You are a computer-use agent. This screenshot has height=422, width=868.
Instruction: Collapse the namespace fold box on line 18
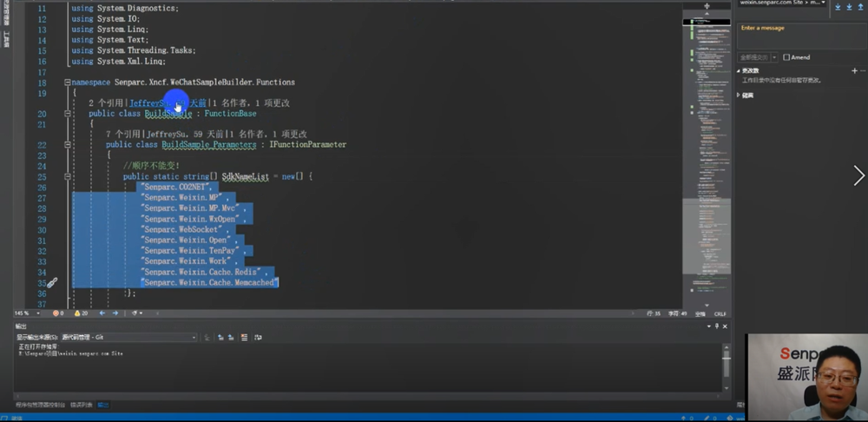pos(67,82)
